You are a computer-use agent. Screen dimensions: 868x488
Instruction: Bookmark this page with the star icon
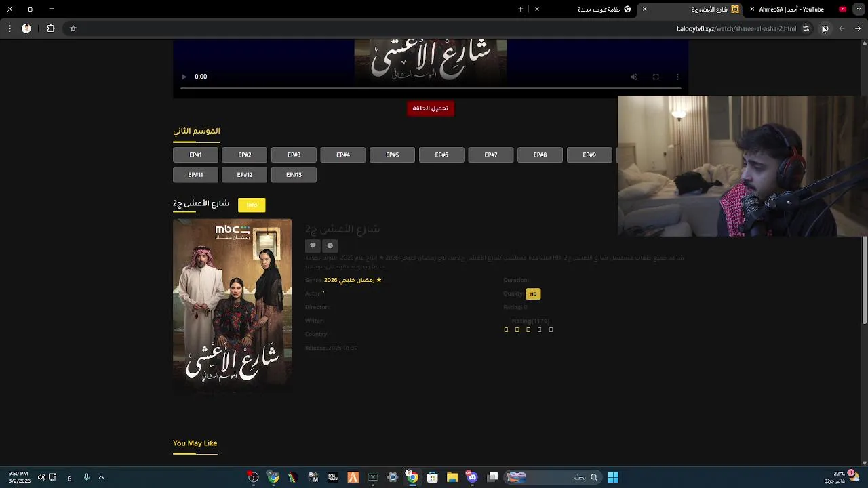click(73, 28)
